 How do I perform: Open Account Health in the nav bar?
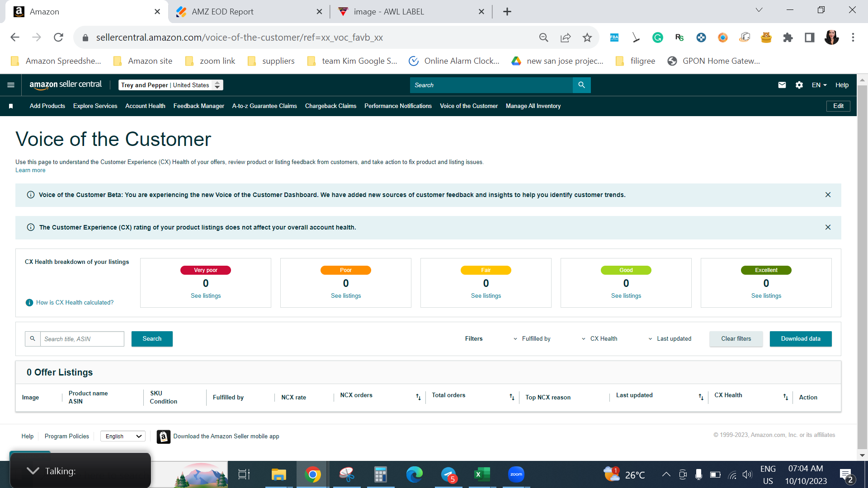(x=145, y=106)
